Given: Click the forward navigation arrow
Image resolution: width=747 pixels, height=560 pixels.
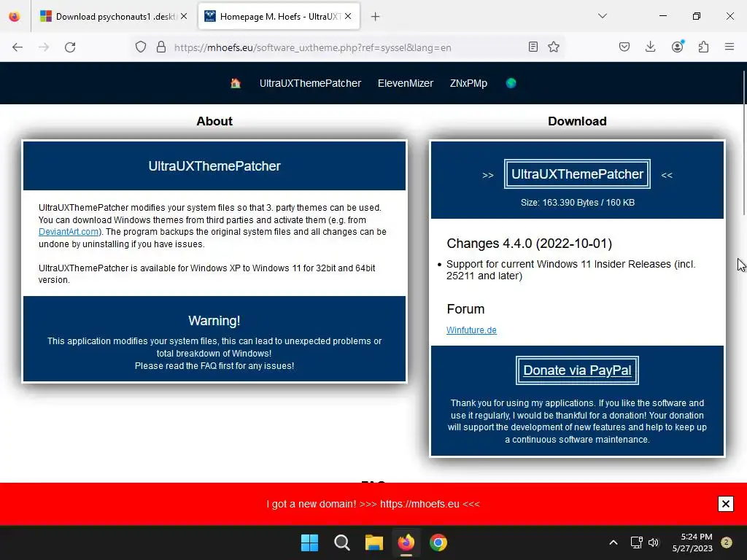Looking at the screenshot, I should (x=44, y=47).
